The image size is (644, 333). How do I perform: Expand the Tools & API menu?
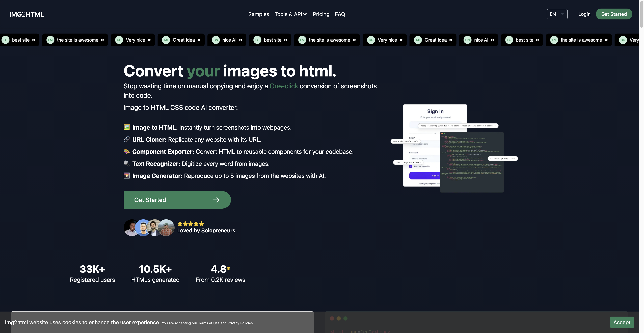tap(290, 14)
